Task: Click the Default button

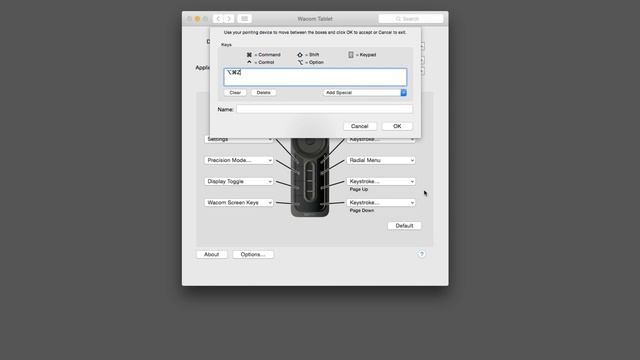Action: pos(404,226)
